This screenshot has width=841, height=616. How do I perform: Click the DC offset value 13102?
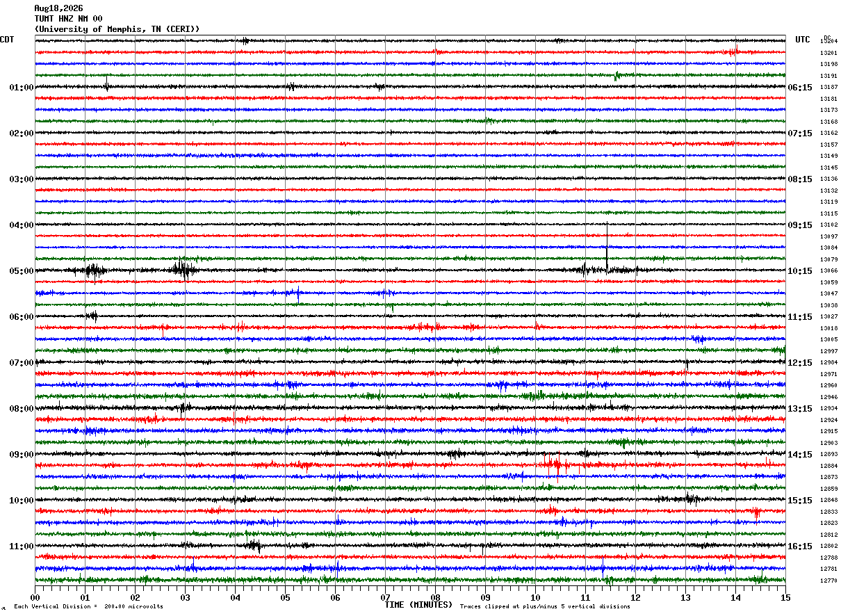pyautogui.click(x=829, y=225)
